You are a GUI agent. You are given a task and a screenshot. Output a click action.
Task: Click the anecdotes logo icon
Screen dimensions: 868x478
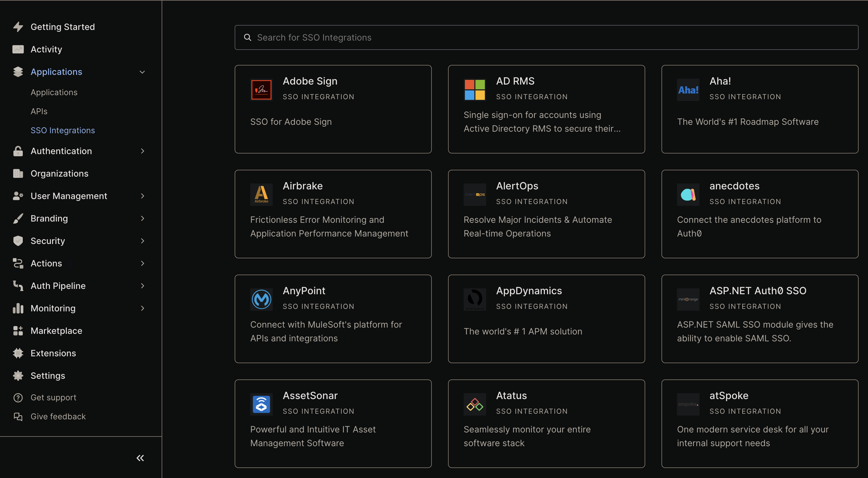[688, 194]
